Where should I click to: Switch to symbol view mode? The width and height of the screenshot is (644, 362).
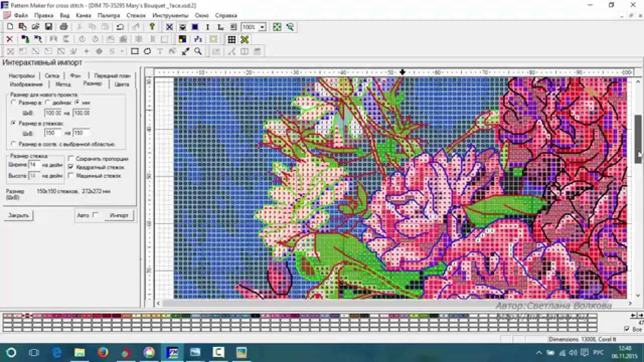(182, 27)
